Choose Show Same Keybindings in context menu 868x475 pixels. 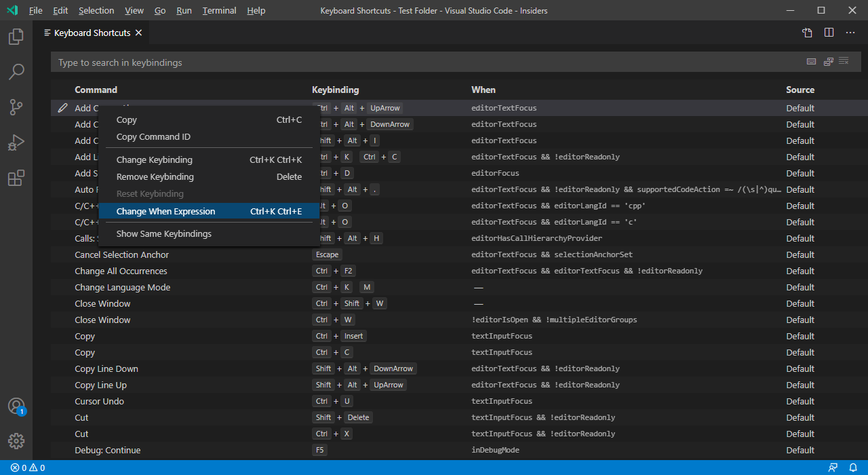(x=209, y=234)
